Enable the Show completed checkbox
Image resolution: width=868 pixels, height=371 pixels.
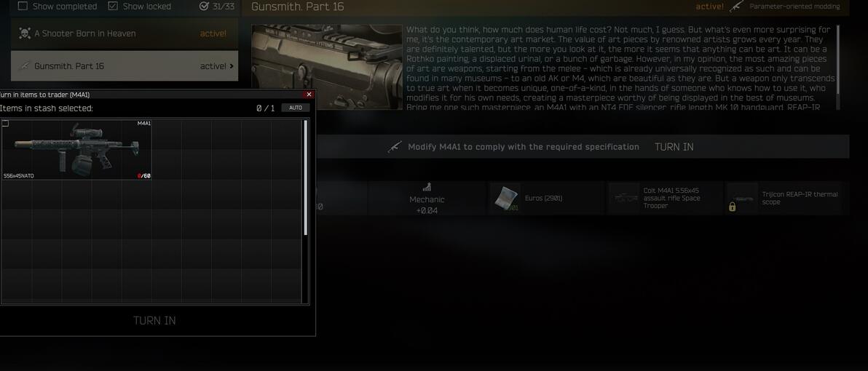[23, 6]
